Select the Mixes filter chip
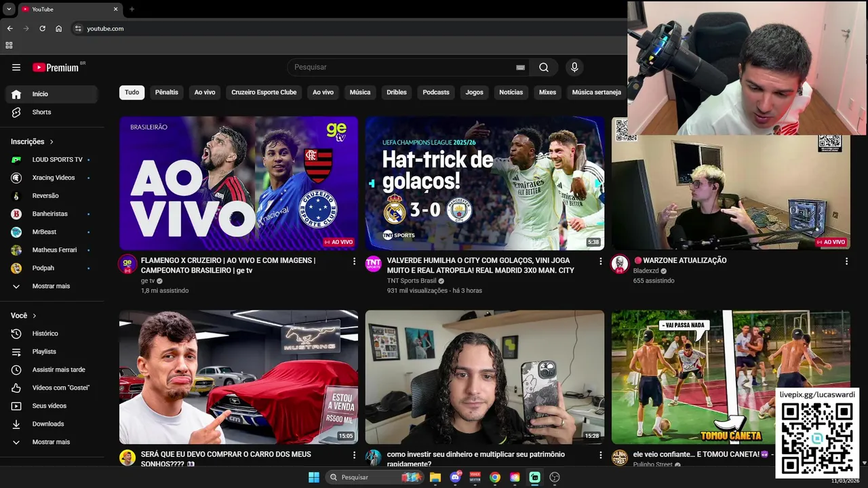 pyautogui.click(x=547, y=92)
